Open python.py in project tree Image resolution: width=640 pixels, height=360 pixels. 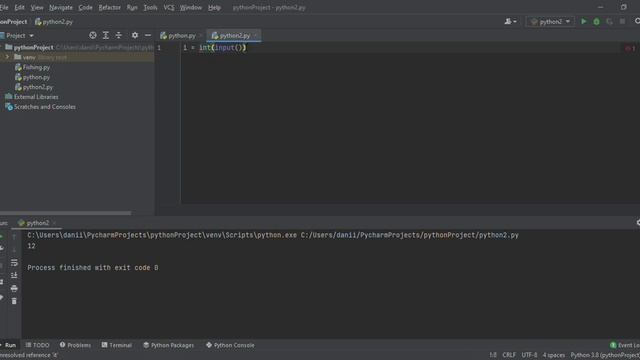tap(36, 77)
